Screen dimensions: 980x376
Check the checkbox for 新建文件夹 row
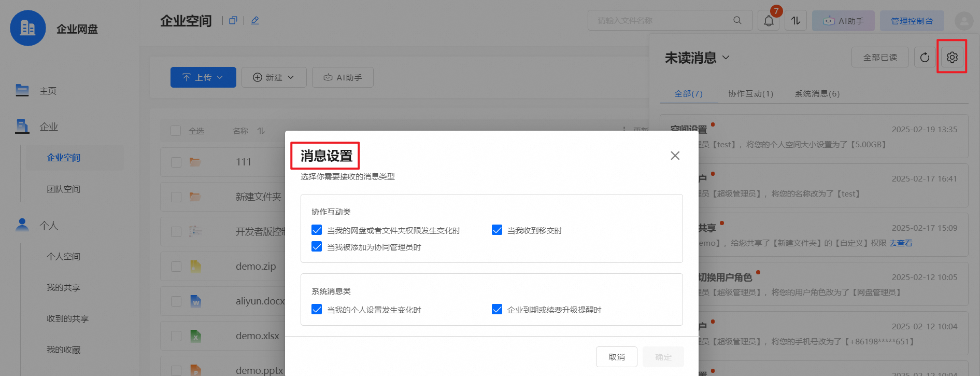point(176,197)
